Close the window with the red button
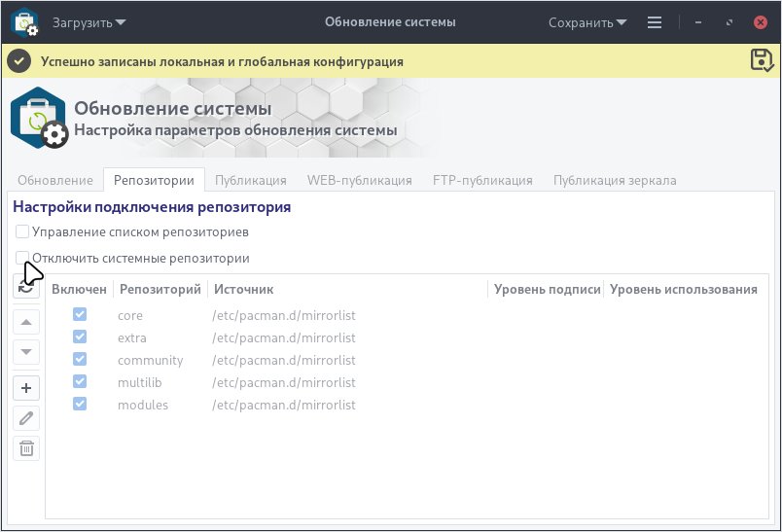Screen dimensions: 782x532 (761, 22)
